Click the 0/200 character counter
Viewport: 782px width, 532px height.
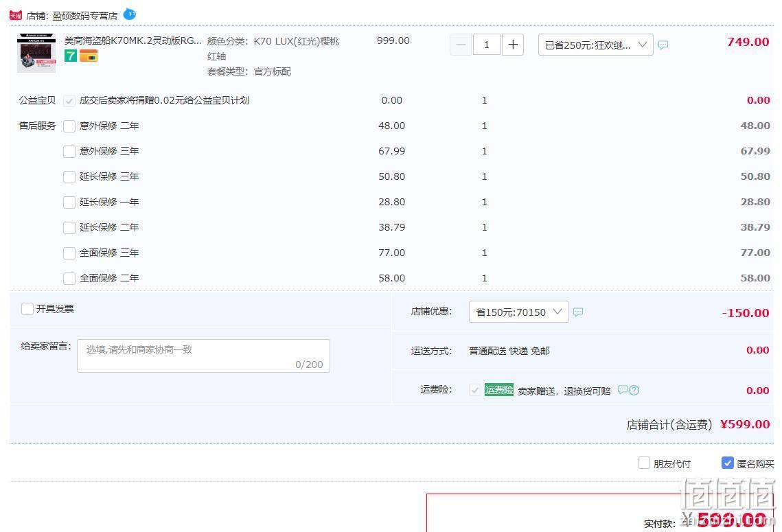click(x=309, y=365)
